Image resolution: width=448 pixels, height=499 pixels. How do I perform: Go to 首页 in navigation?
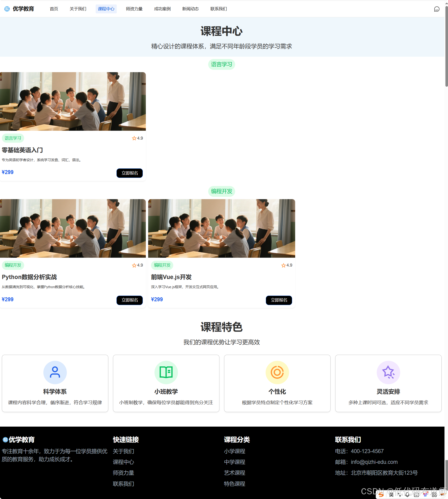coord(54,9)
